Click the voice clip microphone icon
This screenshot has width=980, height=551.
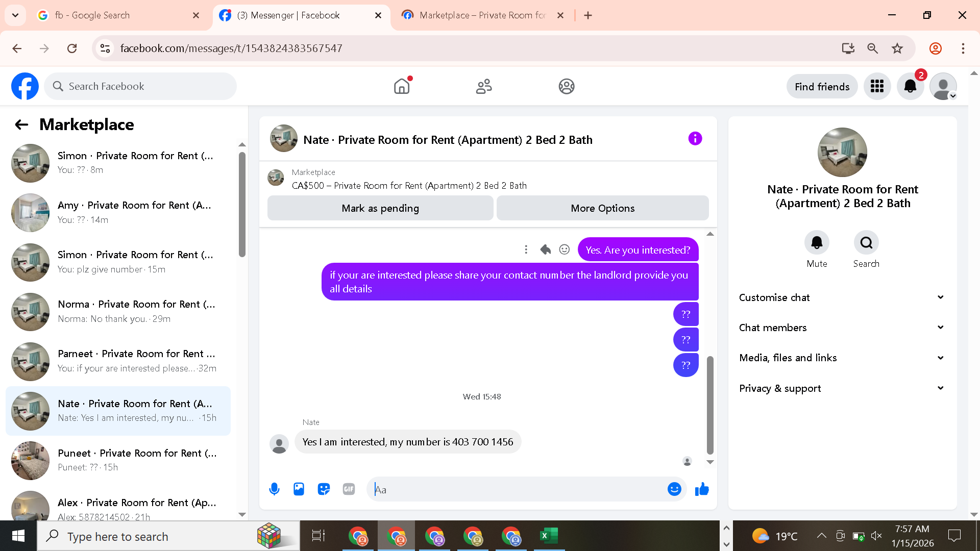point(274,489)
